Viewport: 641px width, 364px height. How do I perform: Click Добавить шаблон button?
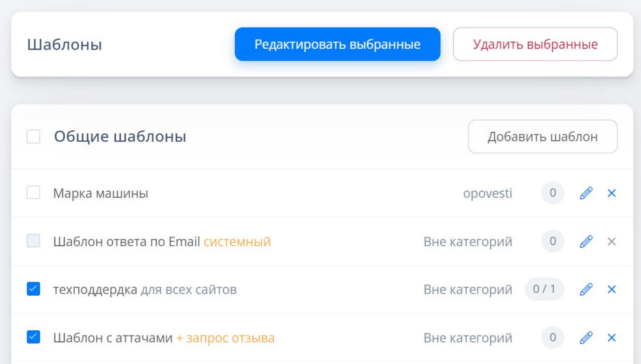click(x=543, y=137)
